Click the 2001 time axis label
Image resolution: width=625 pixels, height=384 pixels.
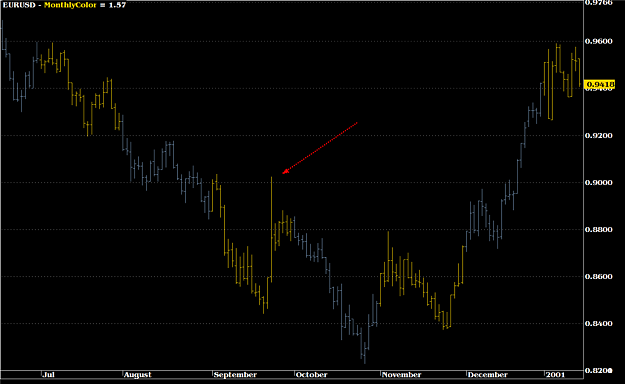click(555, 375)
